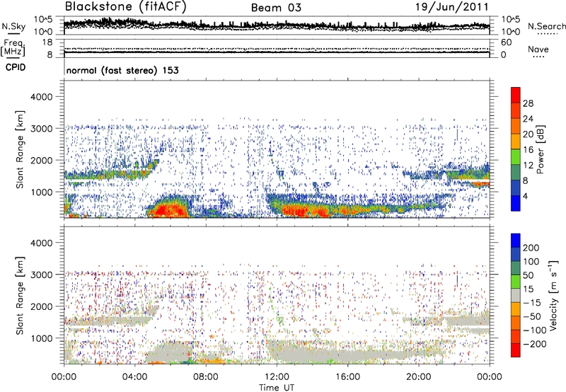
Task: Click '8' on the frequency axis
Action: tap(50, 55)
